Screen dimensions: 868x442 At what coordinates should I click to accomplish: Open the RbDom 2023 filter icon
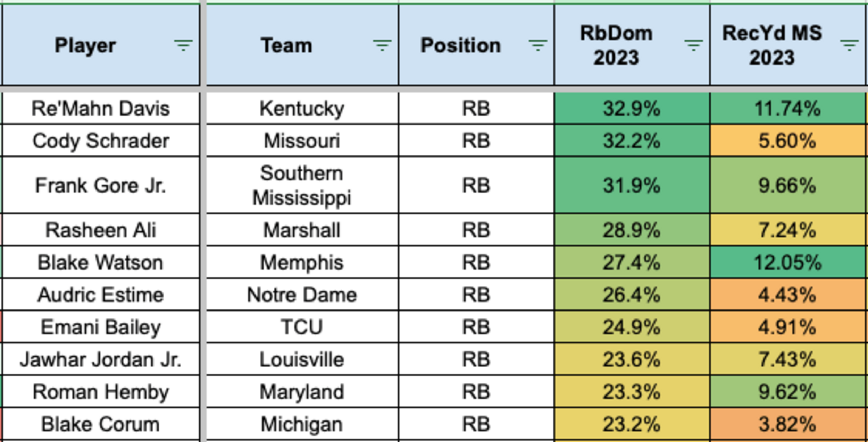tap(693, 45)
